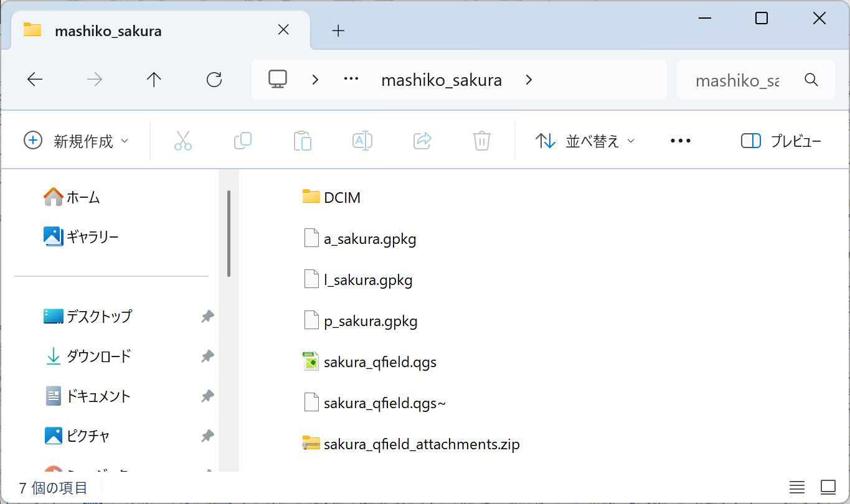This screenshot has width=850, height=504.
Task: Unpin Downloads from quick access
Action: (207, 357)
